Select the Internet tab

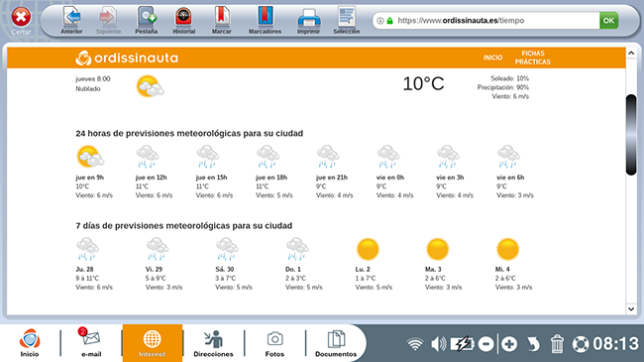click(x=153, y=343)
